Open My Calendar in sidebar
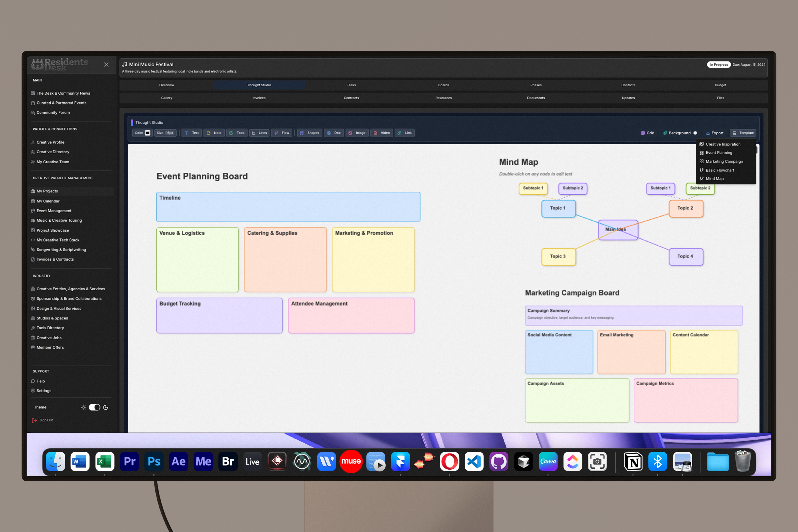798x532 pixels. point(45,201)
